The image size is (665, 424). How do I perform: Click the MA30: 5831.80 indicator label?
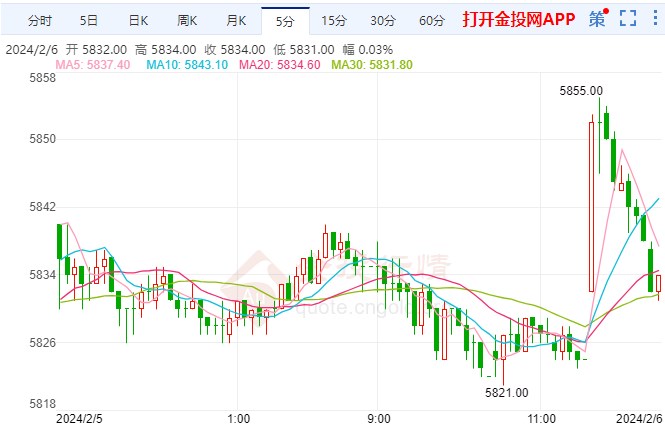pos(372,64)
